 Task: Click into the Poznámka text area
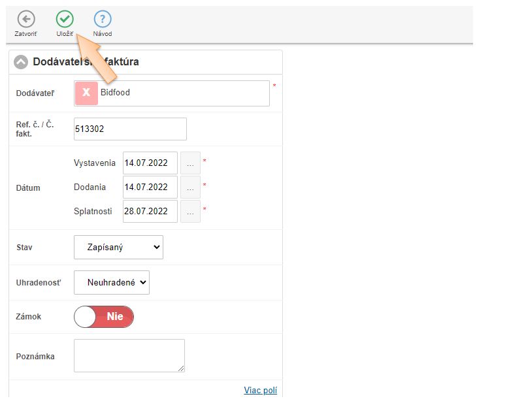[x=129, y=355]
